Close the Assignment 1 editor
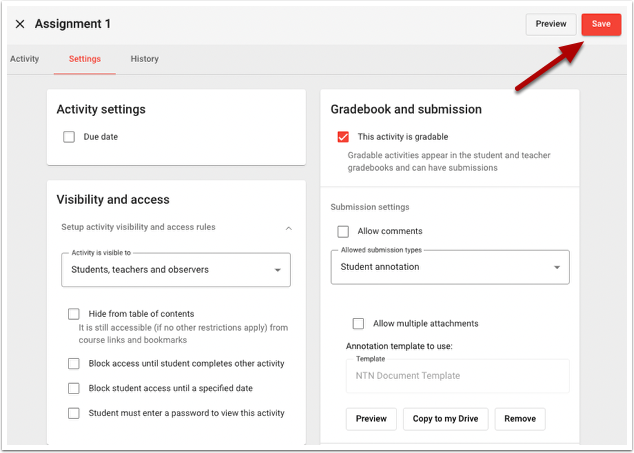 (x=20, y=24)
